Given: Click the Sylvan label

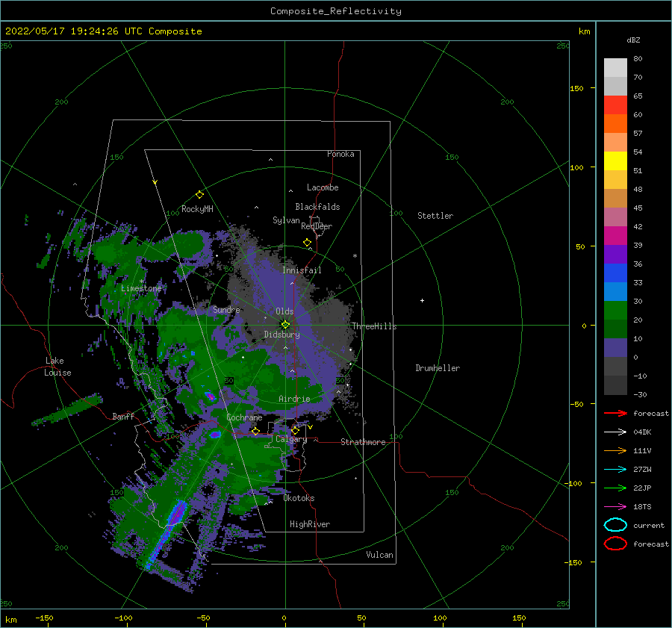Looking at the screenshot, I should tap(286, 220).
